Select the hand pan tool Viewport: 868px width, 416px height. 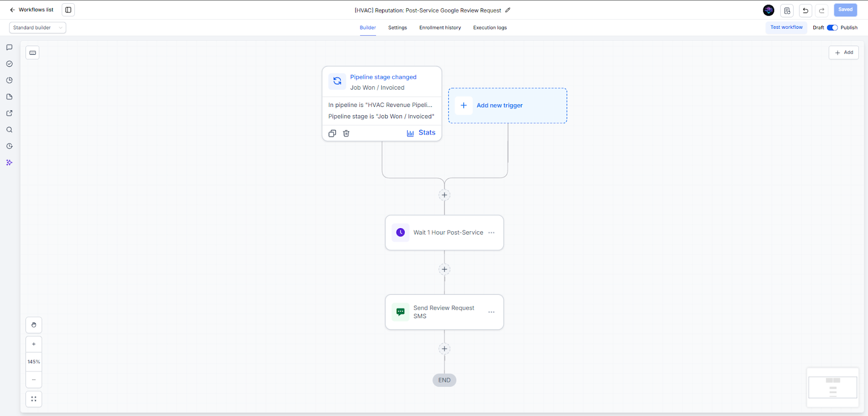point(34,325)
